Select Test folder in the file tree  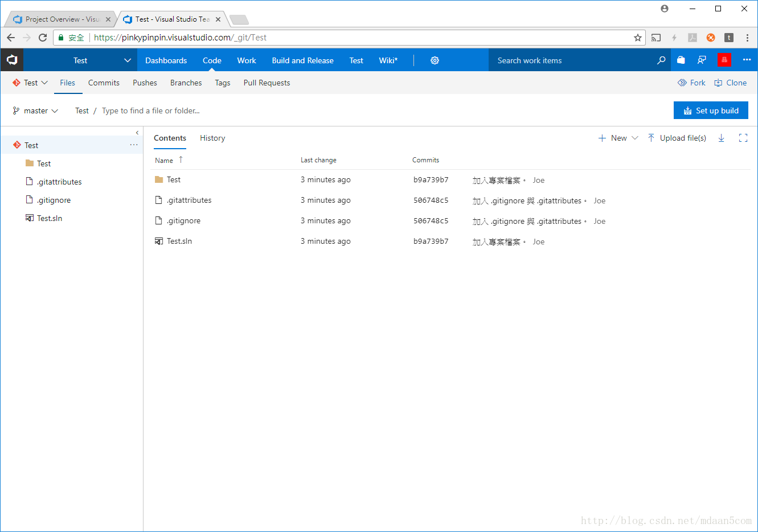[44, 163]
